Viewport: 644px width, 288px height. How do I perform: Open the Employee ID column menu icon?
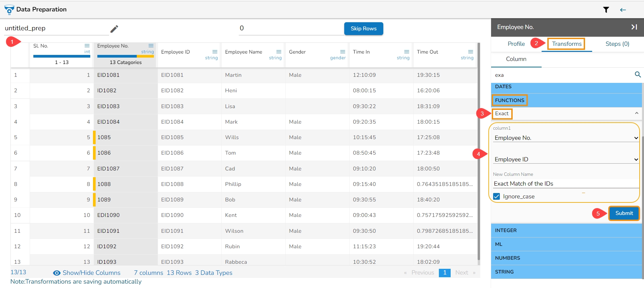215,52
